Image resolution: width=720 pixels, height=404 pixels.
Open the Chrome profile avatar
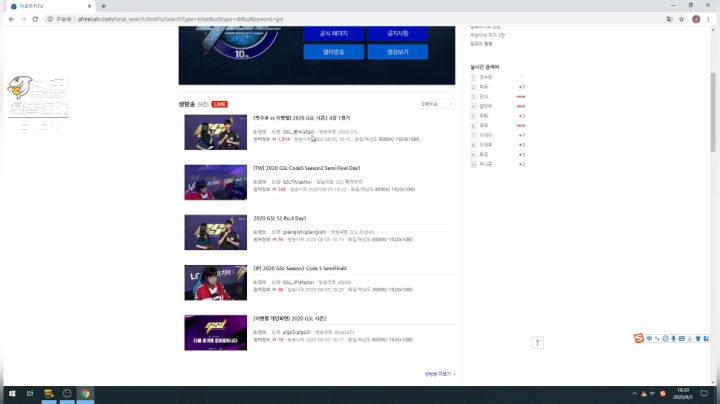point(696,19)
